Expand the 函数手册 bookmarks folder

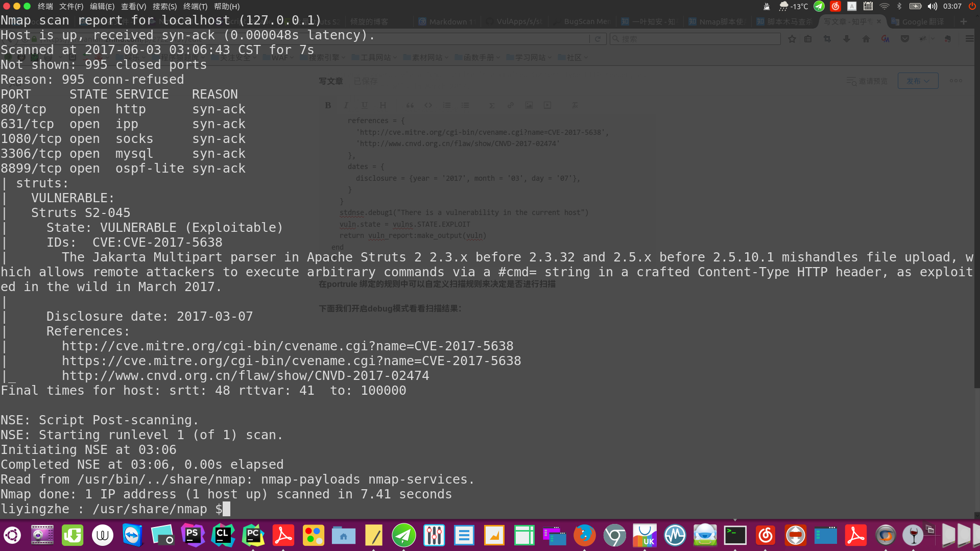[x=477, y=57]
